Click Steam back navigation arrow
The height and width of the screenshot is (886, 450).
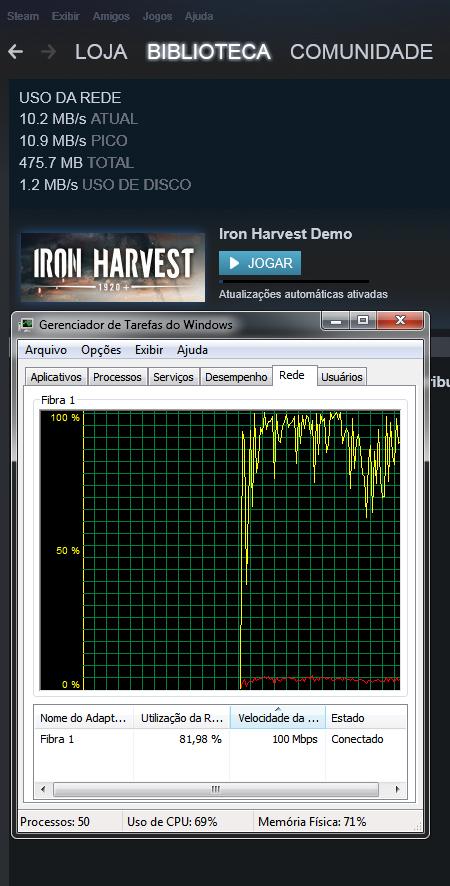pyautogui.click(x=15, y=51)
